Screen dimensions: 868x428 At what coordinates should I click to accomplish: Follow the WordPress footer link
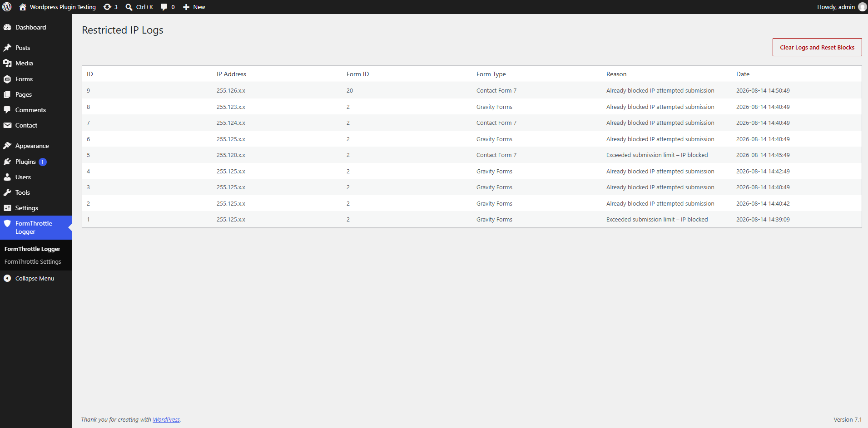click(x=166, y=419)
